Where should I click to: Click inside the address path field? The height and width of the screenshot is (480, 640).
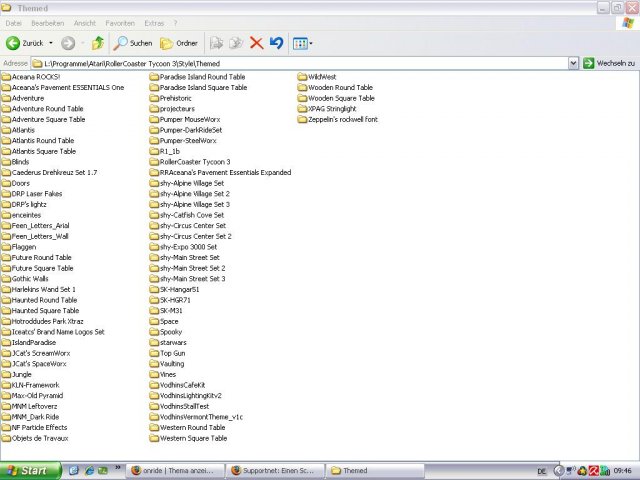tap(300, 63)
